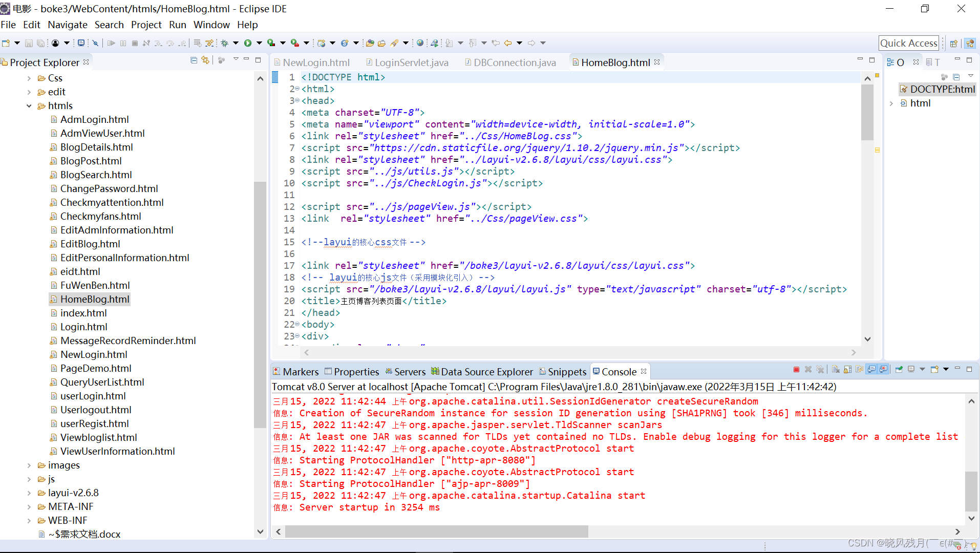Open the Run button dropdown arrow
This screenshot has height=553, width=980.
click(x=259, y=43)
